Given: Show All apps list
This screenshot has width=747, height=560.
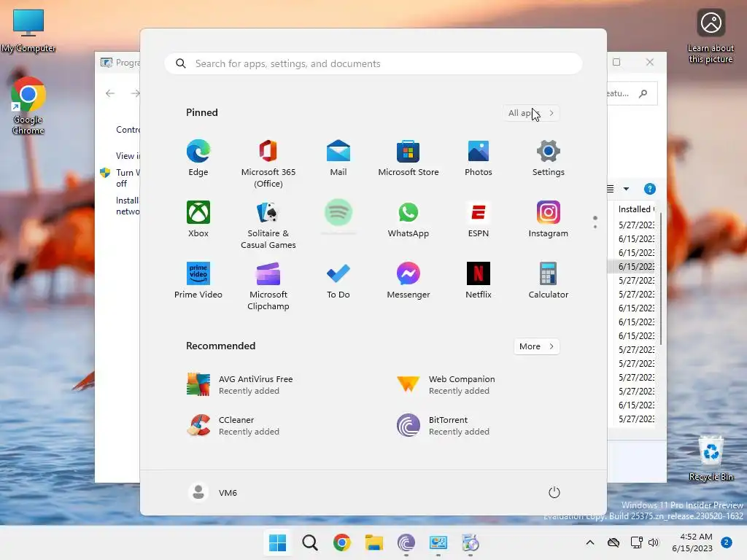Looking at the screenshot, I should tap(531, 113).
